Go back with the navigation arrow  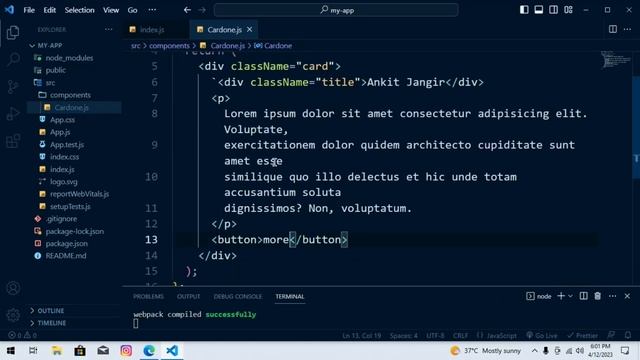pos(187,10)
